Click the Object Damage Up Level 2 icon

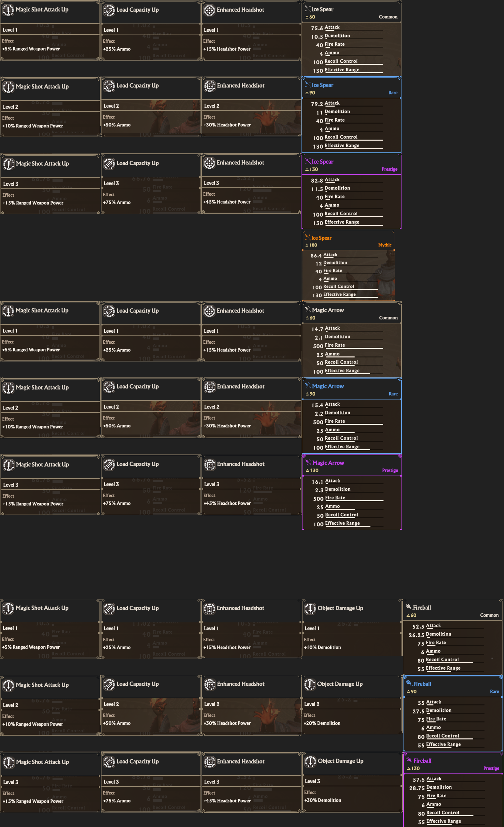click(310, 684)
